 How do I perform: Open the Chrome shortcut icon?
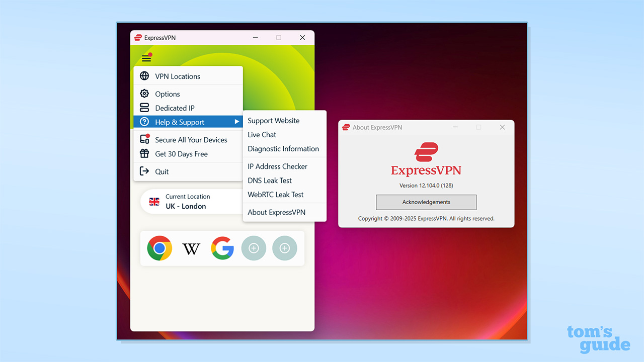click(159, 248)
